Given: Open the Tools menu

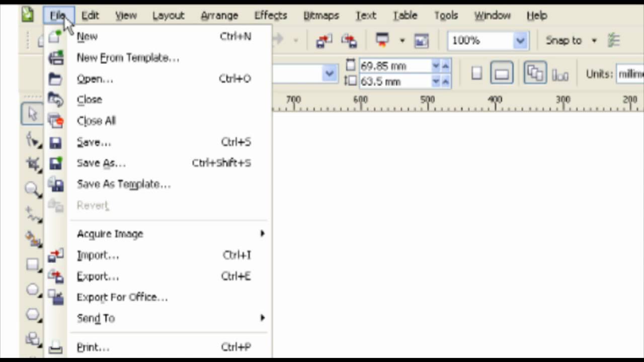Looking at the screenshot, I should click(446, 16).
